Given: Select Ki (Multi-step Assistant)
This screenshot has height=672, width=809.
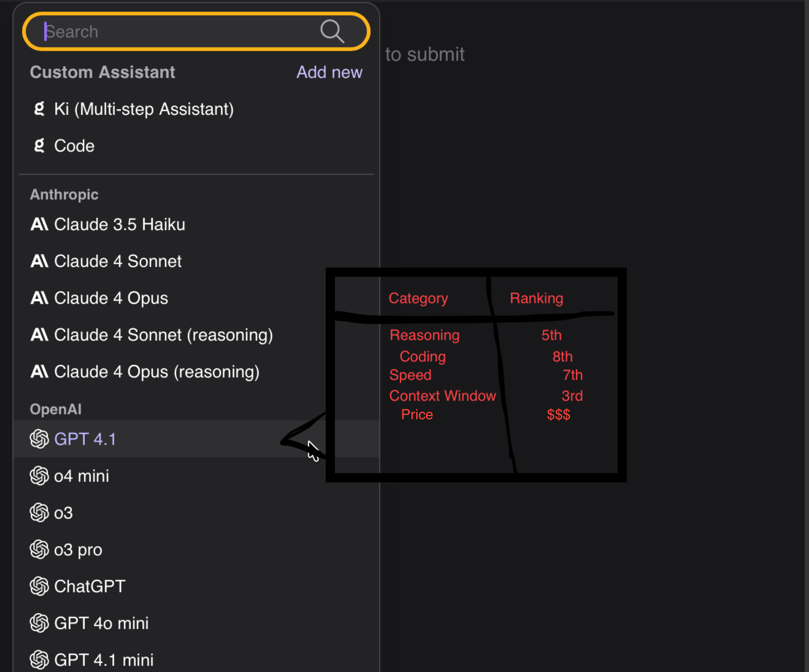Looking at the screenshot, I should pyautogui.click(x=144, y=109).
